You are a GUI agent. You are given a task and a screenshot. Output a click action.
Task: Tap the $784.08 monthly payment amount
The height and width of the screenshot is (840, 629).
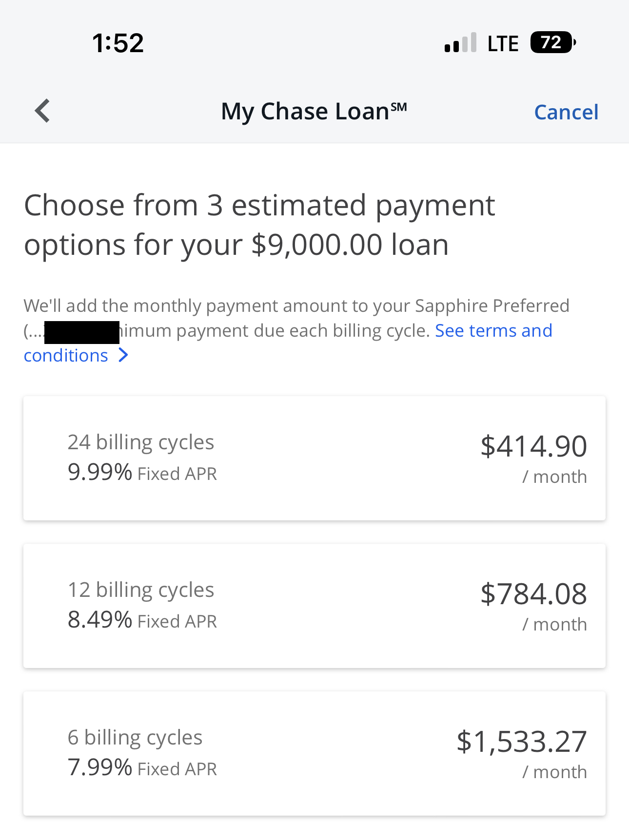(x=533, y=594)
